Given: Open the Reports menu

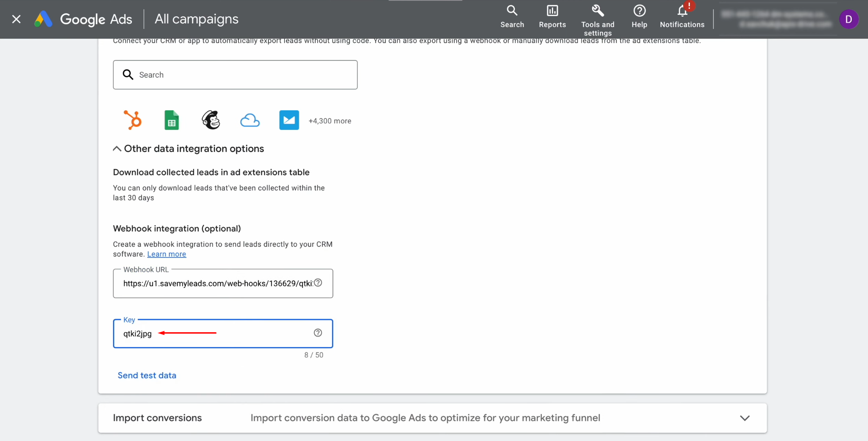Looking at the screenshot, I should [x=552, y=17].
